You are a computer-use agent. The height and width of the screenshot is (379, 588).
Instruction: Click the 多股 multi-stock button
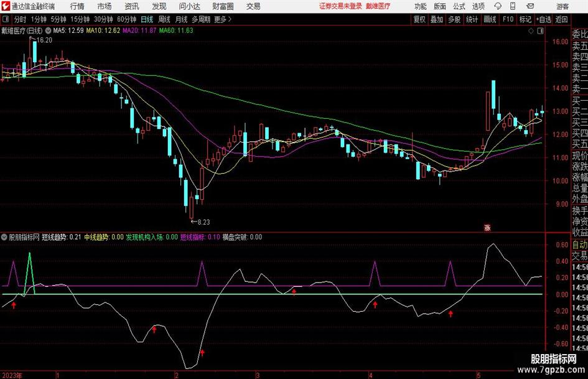(x=454, y=19)
